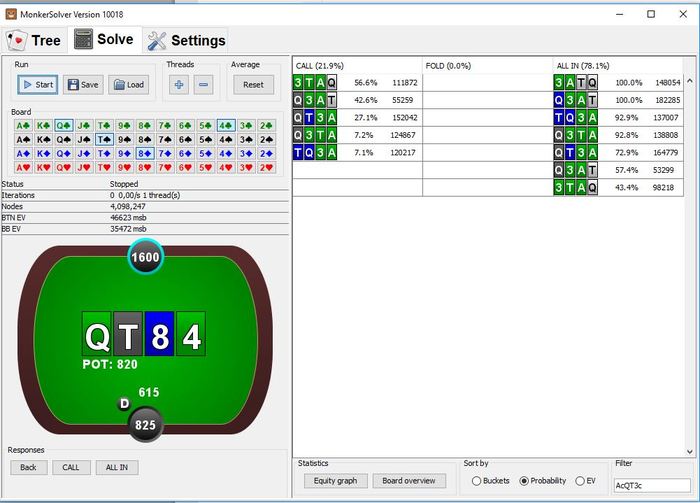Select Queen of hearts board card
Image resolution: width=700 pixels, height=503 pixels.
(64, 168)
